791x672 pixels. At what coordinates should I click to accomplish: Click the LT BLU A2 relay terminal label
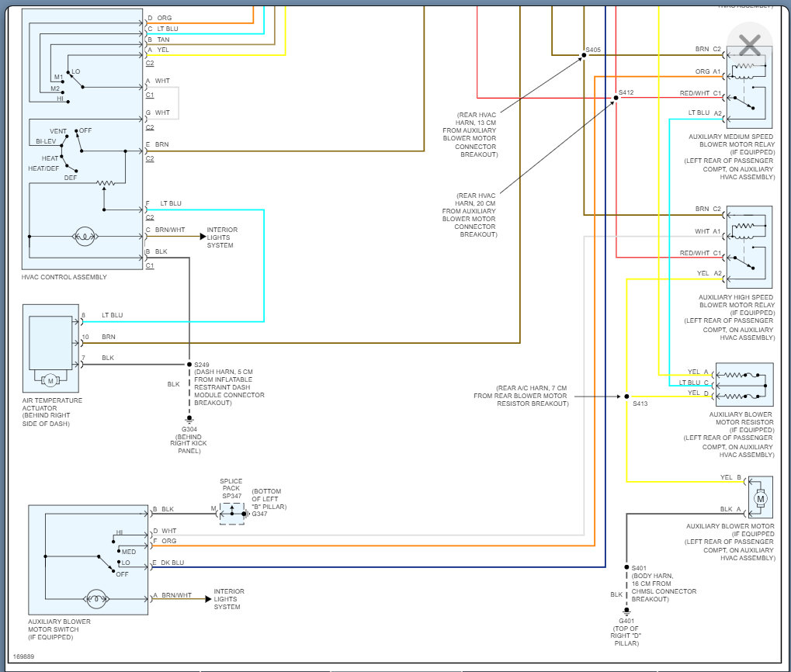(x=706, y=113)
